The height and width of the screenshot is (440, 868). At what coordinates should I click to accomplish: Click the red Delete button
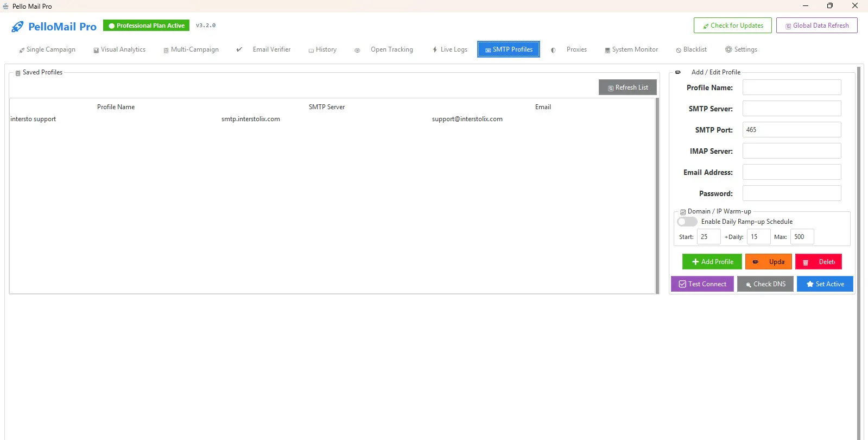click(819, 262)
